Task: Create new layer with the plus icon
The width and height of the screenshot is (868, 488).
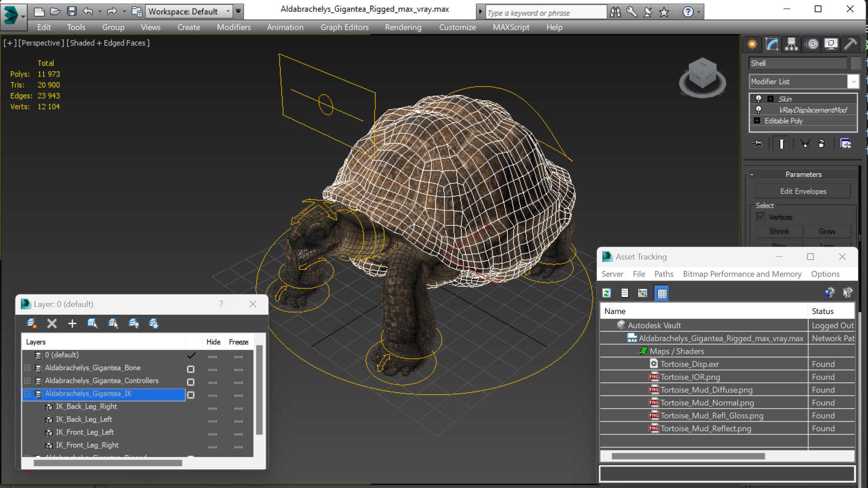Action: (x=72, y=323)
